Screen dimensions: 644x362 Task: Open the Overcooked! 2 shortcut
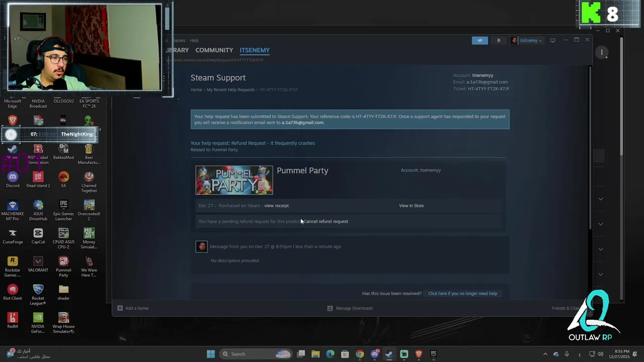[x=89, y=210]
